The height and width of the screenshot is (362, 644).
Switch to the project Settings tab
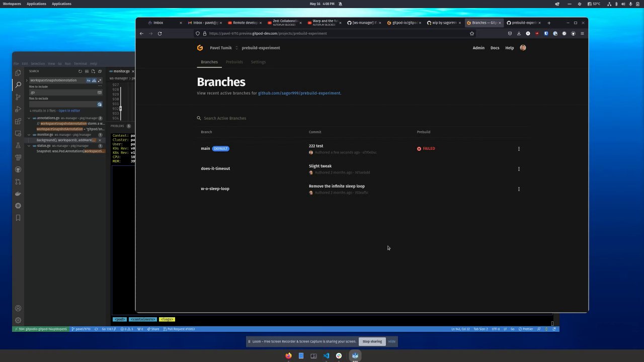coord(258,62)
